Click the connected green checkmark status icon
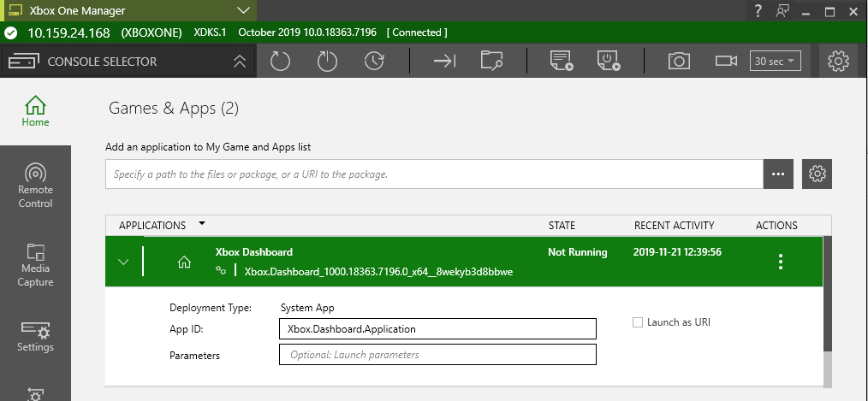Screen dimensions: 868x401 10,32
